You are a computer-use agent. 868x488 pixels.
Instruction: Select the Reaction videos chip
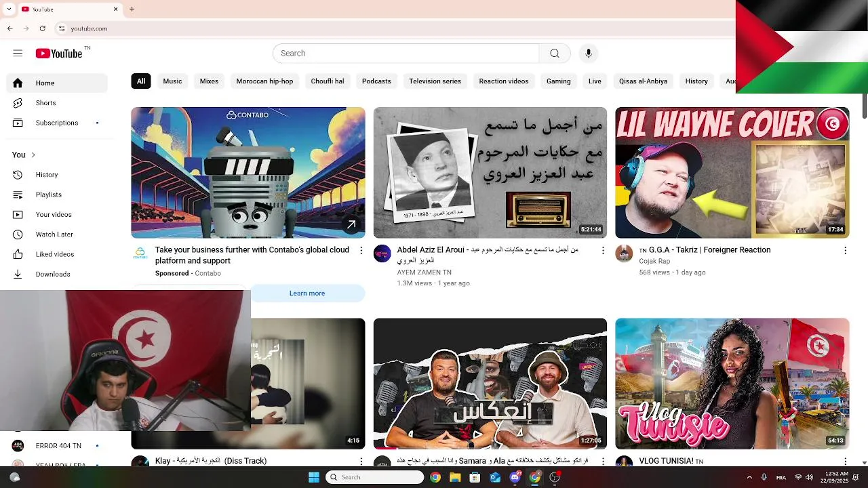click(x=503, y=81)
